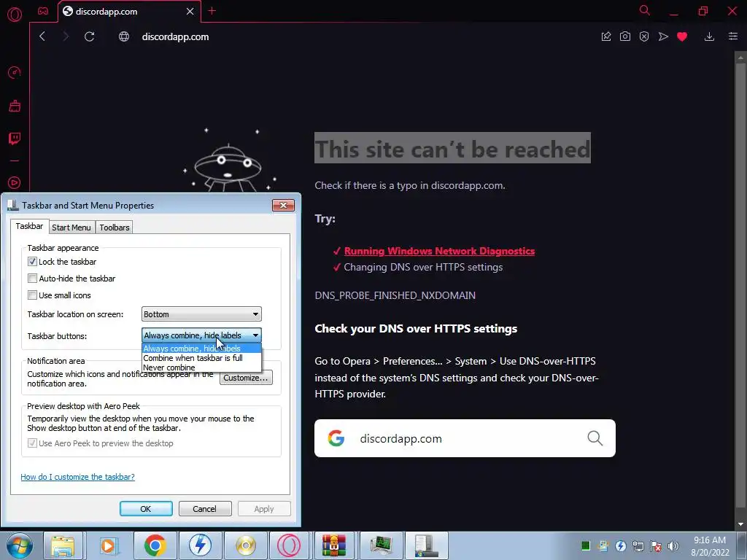Choose Never combine option
The image size is (747, 560).
[x=201, y=367]
